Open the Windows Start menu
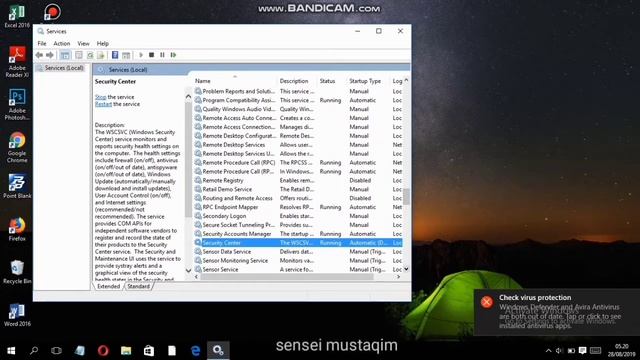Screen dimensions: 640x360 11,351
